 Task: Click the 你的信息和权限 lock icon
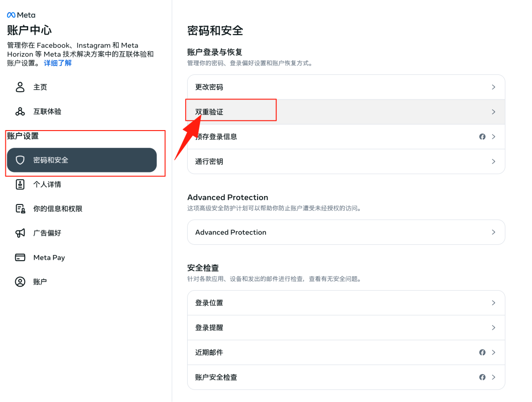coord(20,208)
